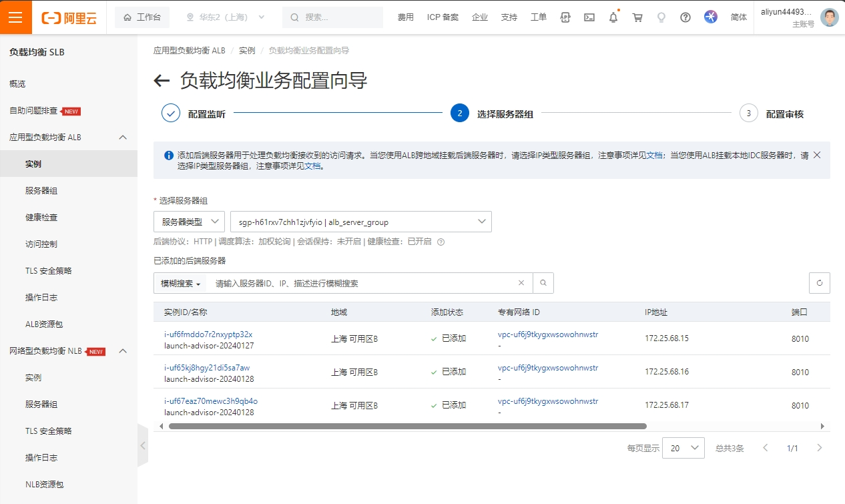This screenshot has height=504, width=845.
Task: Open Cloud Shell terminal icon
Action: (589, 18)
